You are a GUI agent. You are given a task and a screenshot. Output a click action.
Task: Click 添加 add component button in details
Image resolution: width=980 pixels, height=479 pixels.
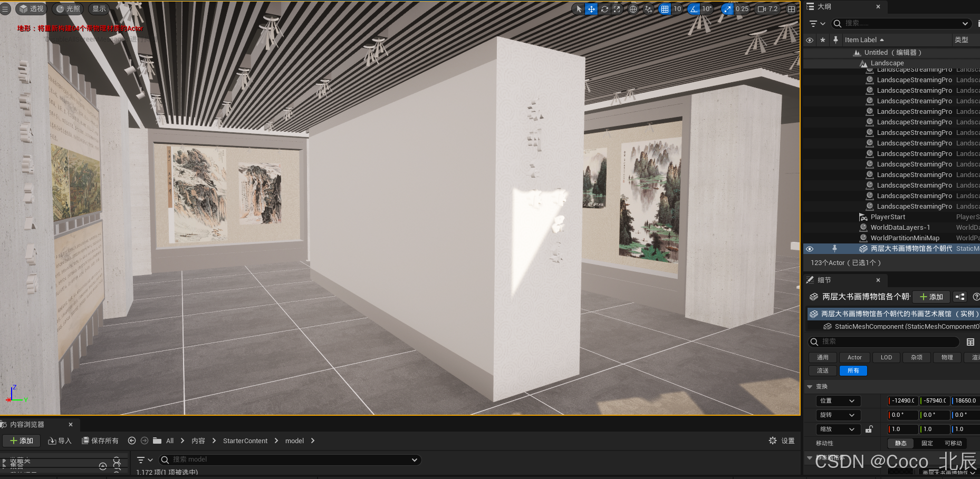point(931,297)
